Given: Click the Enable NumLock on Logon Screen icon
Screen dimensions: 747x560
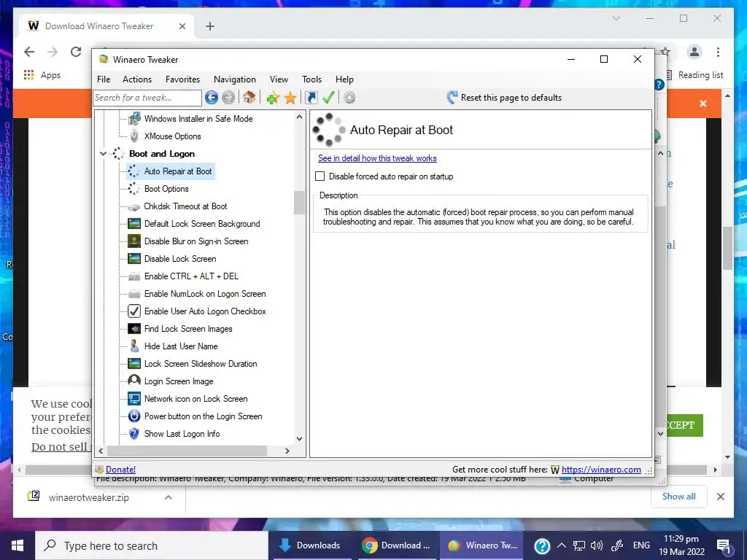Looking at the screenshot, I should click(134, 294).
